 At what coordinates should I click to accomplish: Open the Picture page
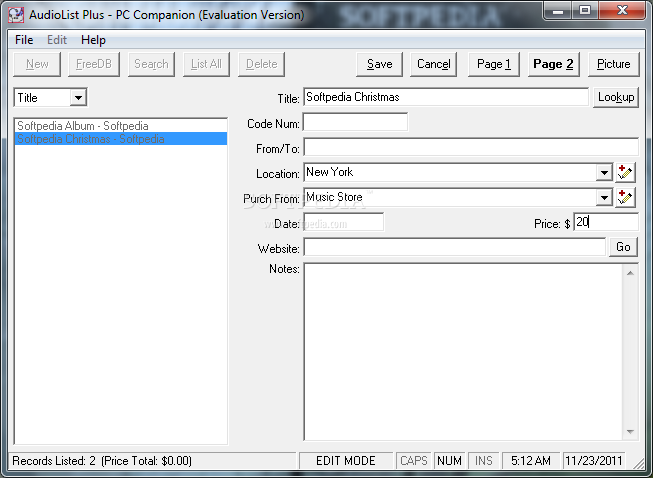pyautogui.click(x=613, y=64)
